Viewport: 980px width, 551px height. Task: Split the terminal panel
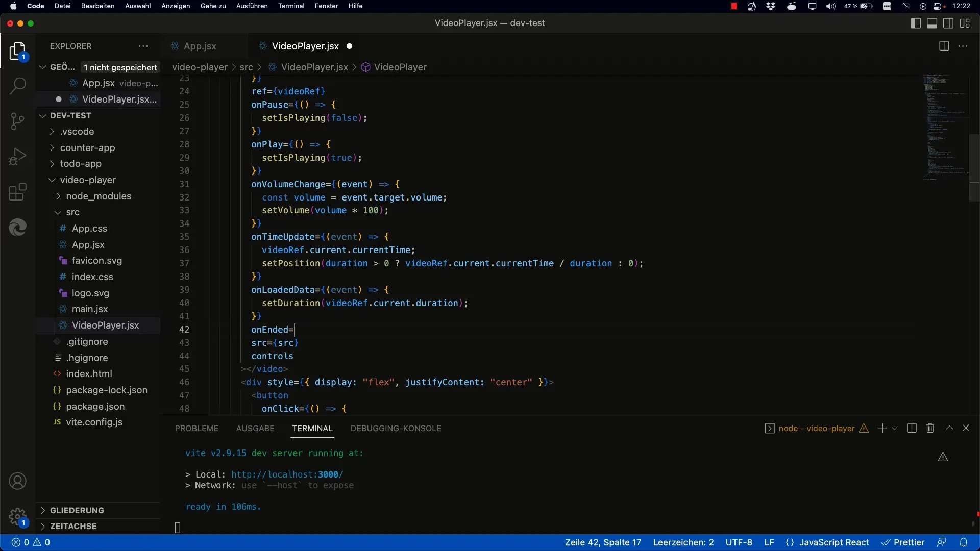(912, 428)
